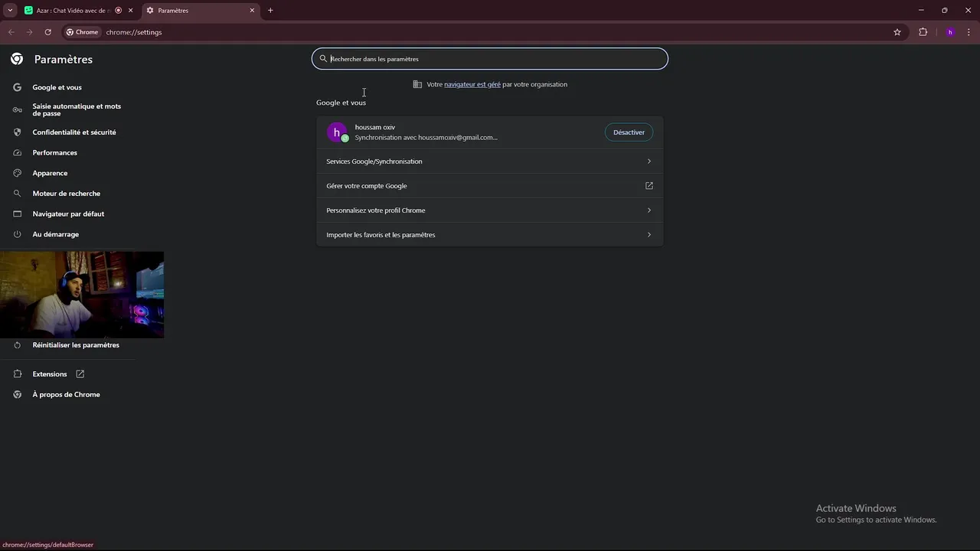
Task: Click the Moteur de recherche magnifier icon
Action: [17, 194]
